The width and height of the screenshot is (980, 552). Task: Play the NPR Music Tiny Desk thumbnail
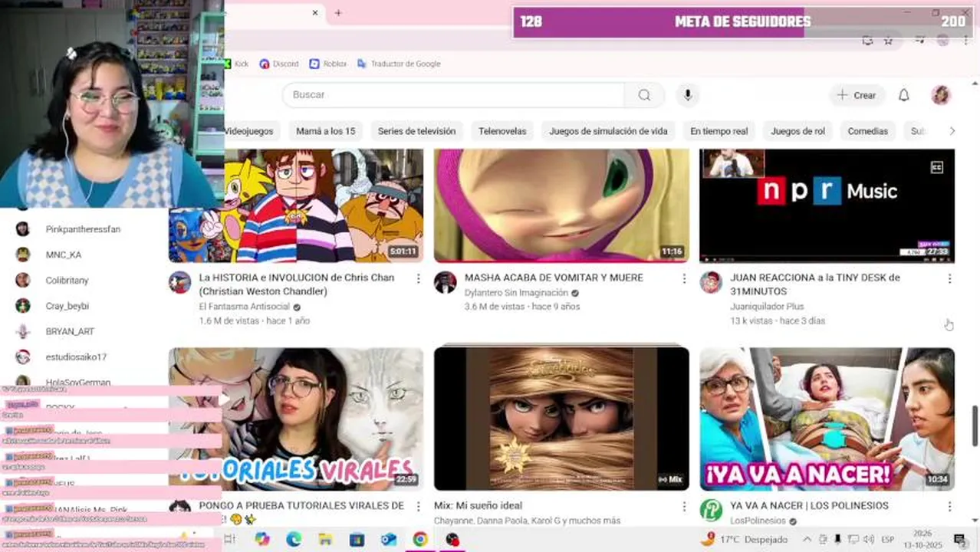[827, 205]
